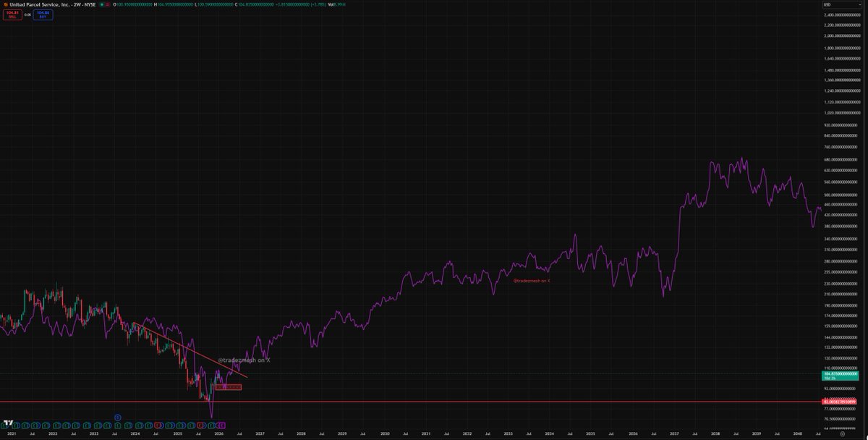
Task: Select red earnings marker near Jul 2025
Action: click(x=200, y=425)
